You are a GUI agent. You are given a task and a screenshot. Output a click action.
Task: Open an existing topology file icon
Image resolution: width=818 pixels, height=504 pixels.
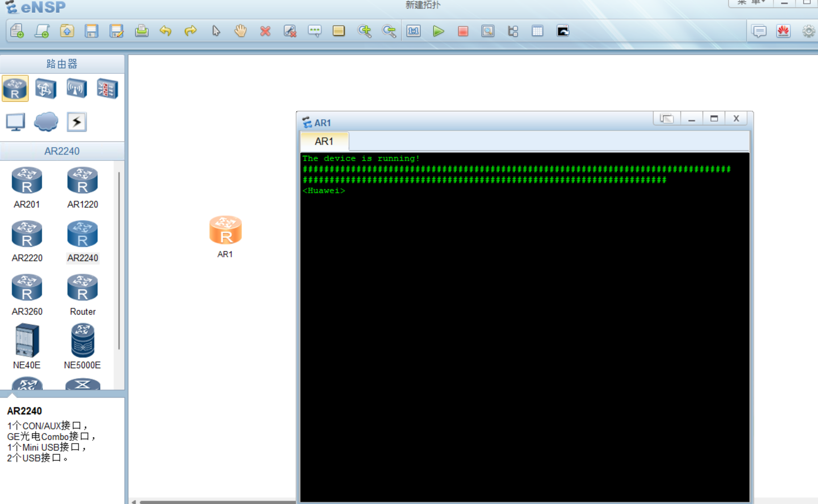[67, 31]
